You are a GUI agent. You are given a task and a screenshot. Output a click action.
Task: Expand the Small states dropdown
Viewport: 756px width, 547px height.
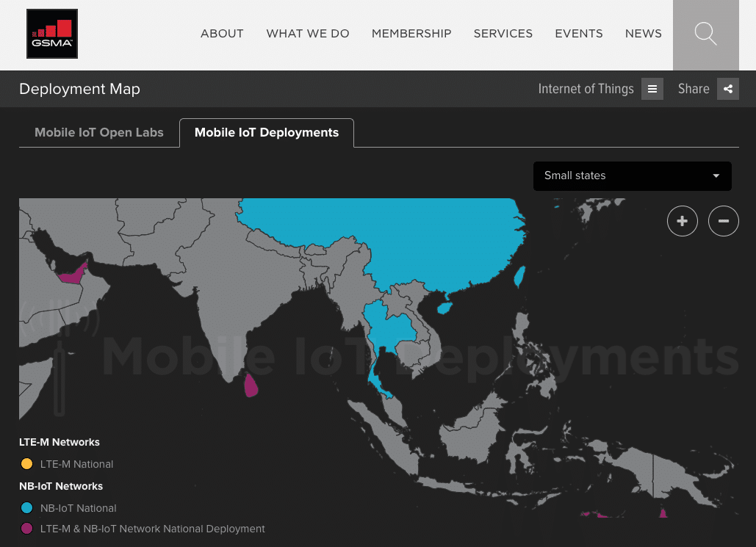pyautogui.click(x=632, y=176)
